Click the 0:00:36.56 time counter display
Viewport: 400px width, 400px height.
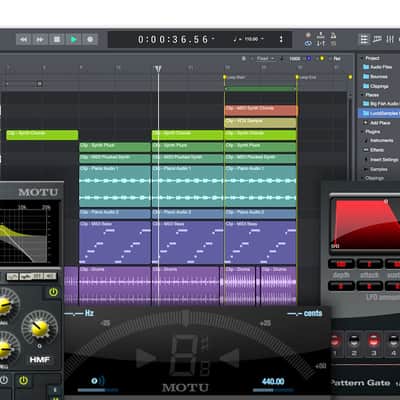pyautogui.click(x=173, y=40)
